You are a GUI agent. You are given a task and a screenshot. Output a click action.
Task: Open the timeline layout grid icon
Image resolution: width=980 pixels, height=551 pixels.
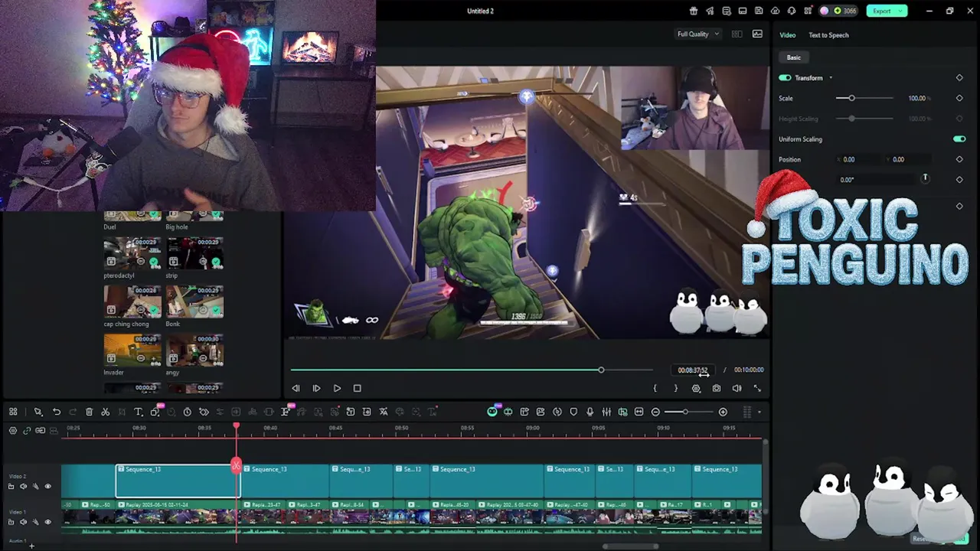click(x=13, y=412)
